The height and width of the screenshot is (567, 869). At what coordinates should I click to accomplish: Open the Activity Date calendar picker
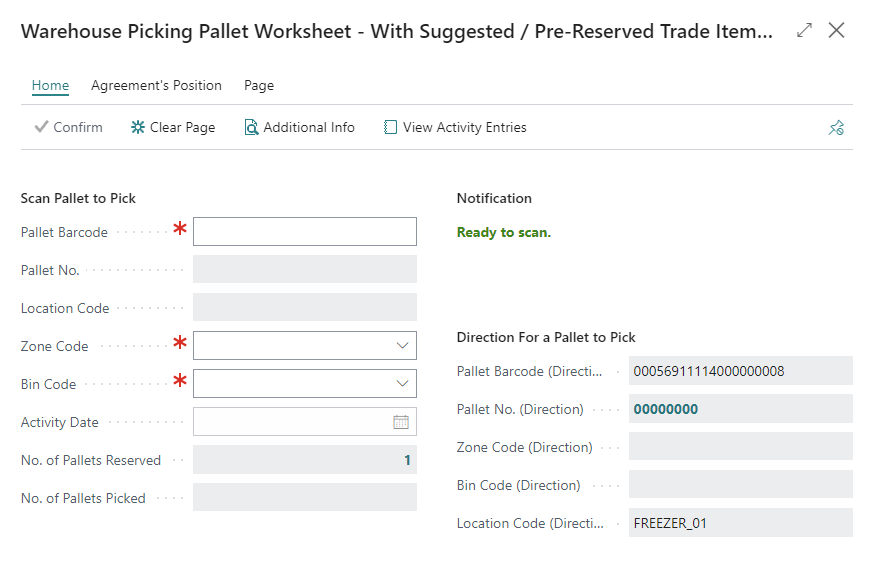(x=401, y=422)
